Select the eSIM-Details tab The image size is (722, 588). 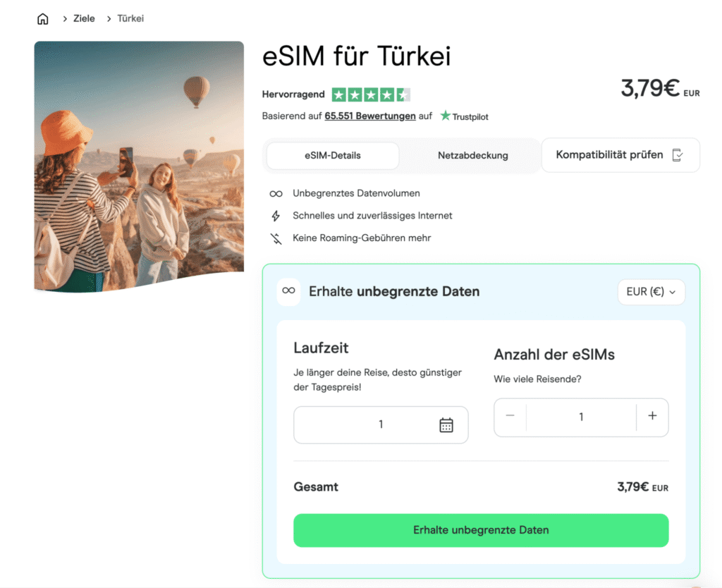(x=332, y=155)
